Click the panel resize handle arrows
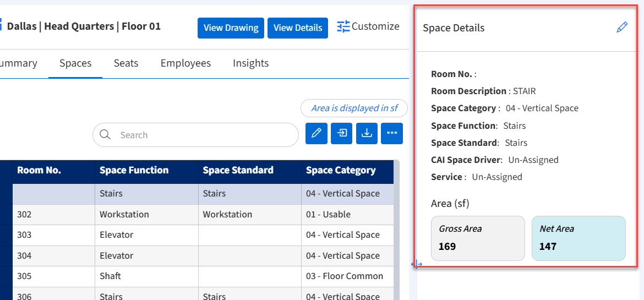The height and width of the screenshot is (300, 644). click(x=417, y=264)
